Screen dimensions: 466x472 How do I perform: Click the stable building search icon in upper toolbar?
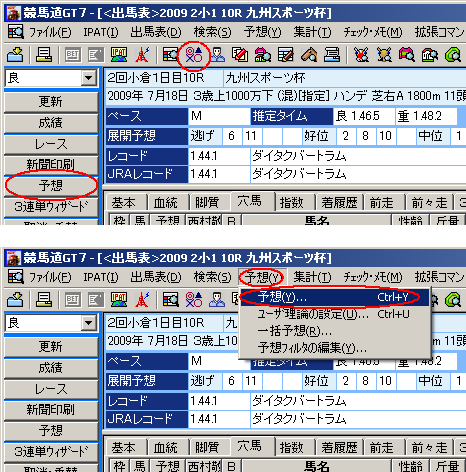coord(430,55)
